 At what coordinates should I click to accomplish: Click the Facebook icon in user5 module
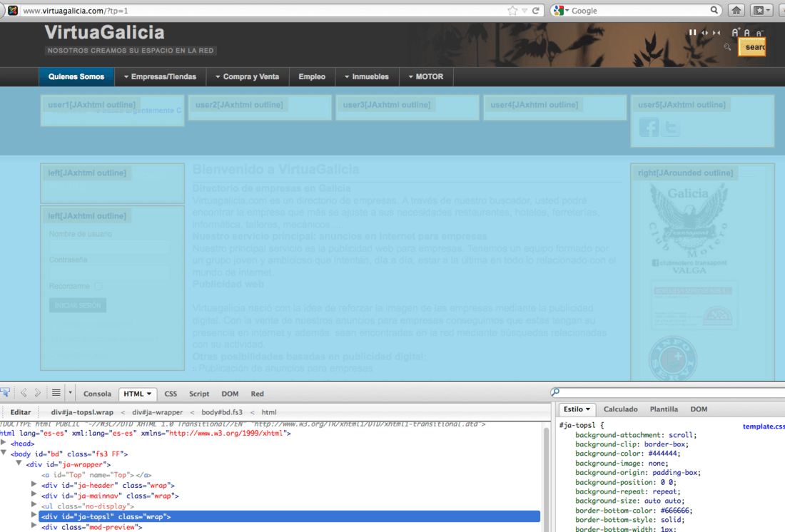tap(649, 127)
